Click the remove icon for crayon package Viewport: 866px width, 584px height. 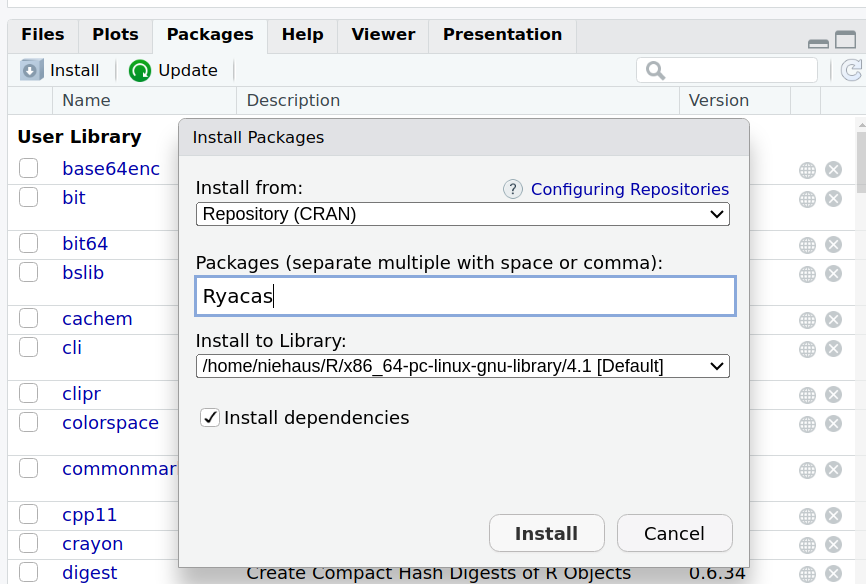pyautogui.click(x=833, y=545)
